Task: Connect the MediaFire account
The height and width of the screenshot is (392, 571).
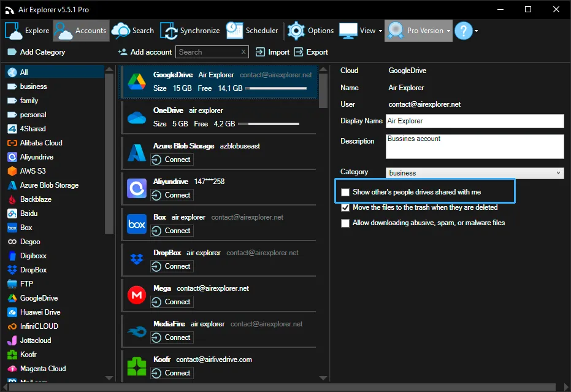Action: [x=172, y=338]
